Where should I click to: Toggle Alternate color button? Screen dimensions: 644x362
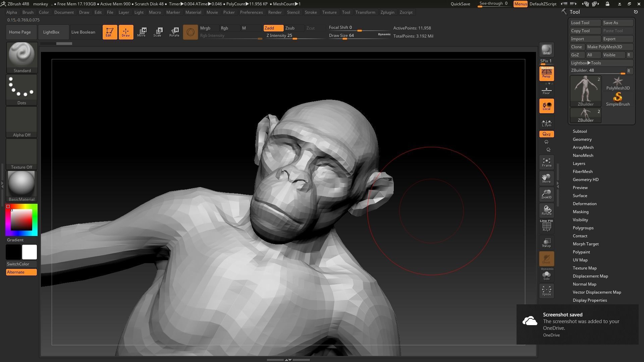click(21, 272)
